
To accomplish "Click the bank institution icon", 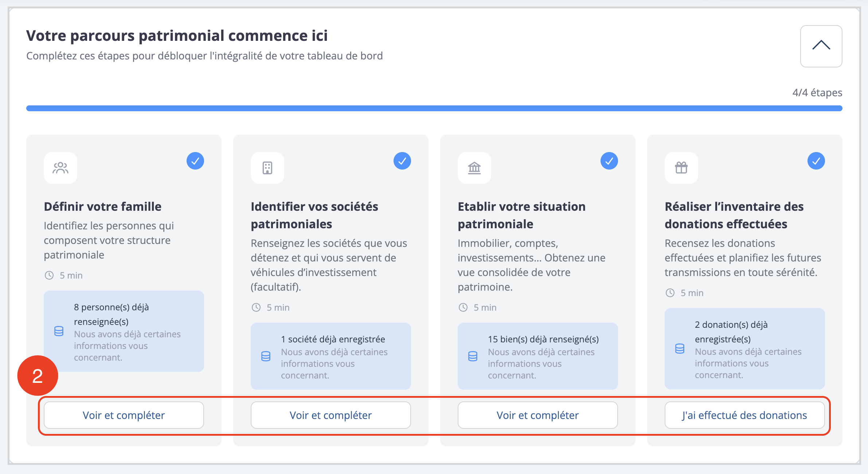I will [x=474, y=168].
